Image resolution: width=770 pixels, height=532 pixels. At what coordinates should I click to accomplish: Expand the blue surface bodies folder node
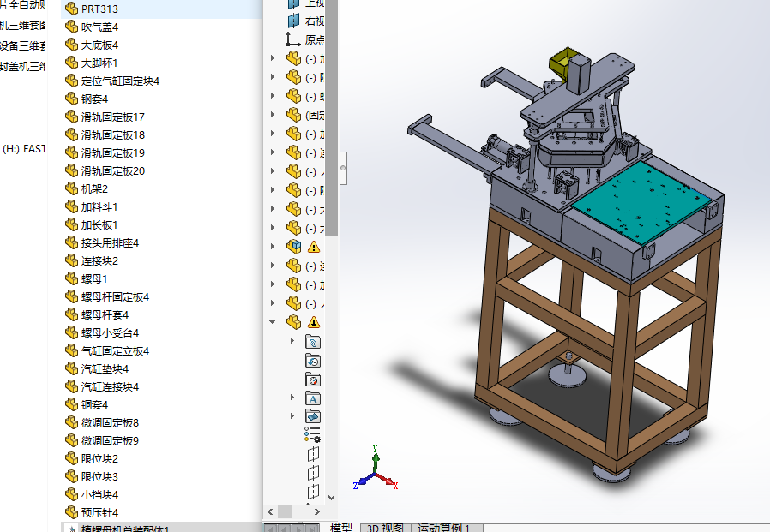(x=292, y=416)
